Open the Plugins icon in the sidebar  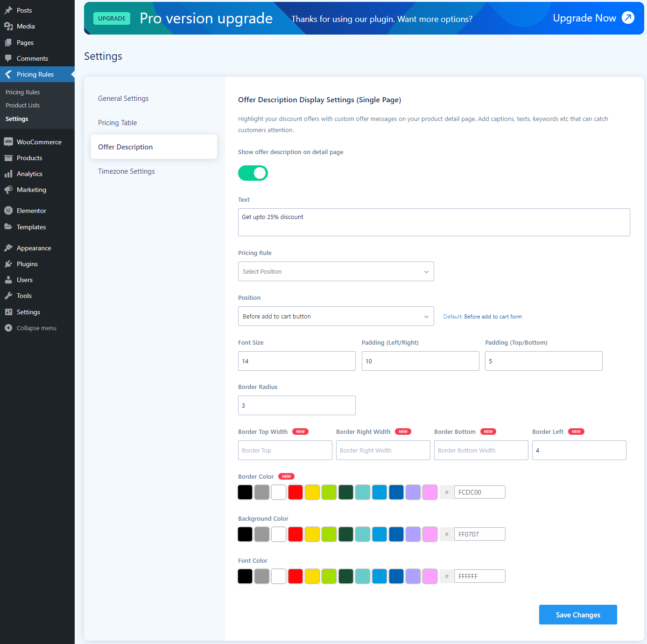tap(8, 264)
